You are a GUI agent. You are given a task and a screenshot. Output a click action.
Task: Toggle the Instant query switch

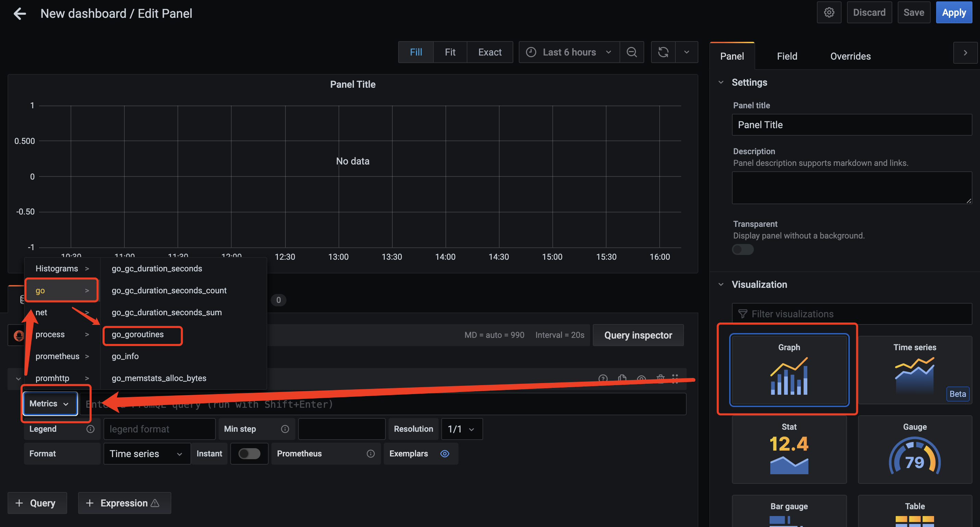249,454
